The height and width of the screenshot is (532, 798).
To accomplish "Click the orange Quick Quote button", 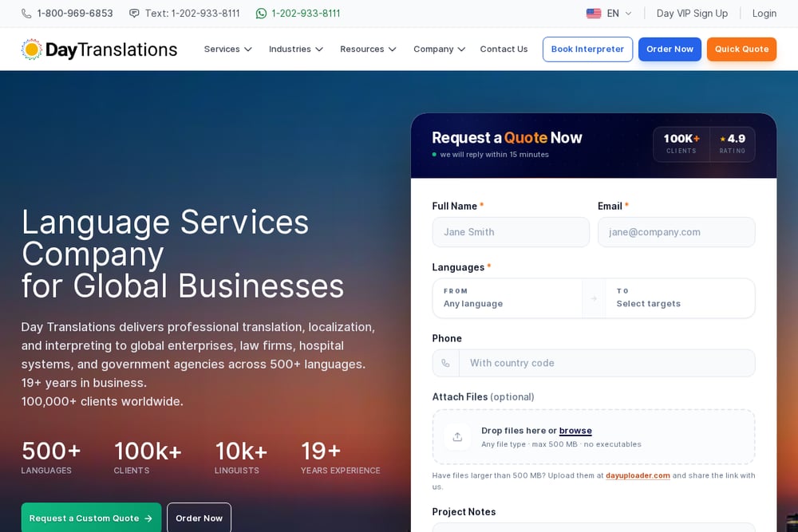I will (x=741, y=49).
